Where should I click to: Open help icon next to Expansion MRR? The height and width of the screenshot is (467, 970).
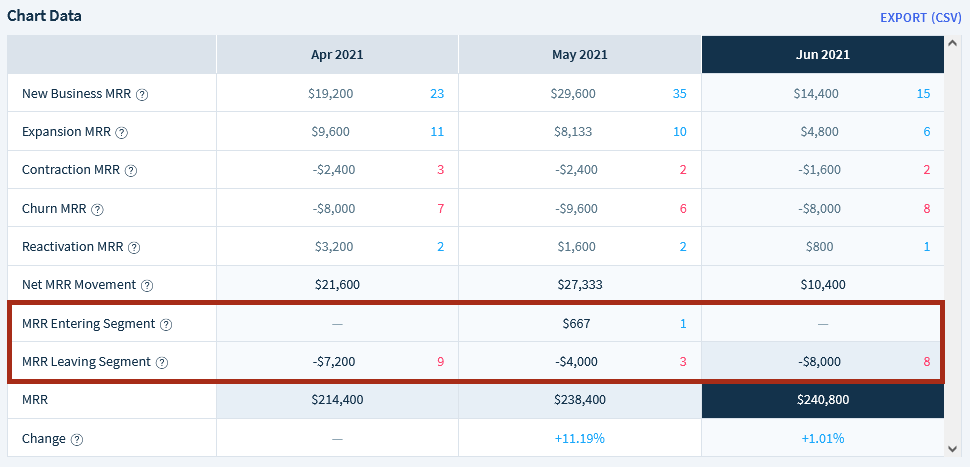click(122, 132)
